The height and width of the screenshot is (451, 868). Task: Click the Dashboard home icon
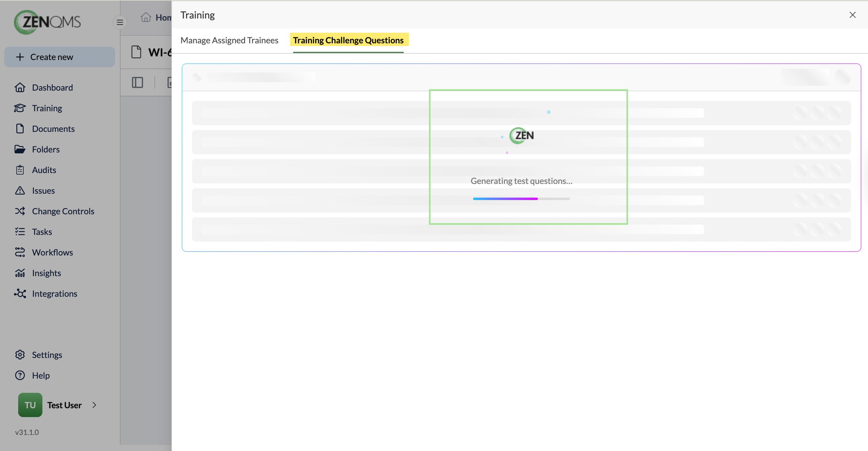point(20,87)
